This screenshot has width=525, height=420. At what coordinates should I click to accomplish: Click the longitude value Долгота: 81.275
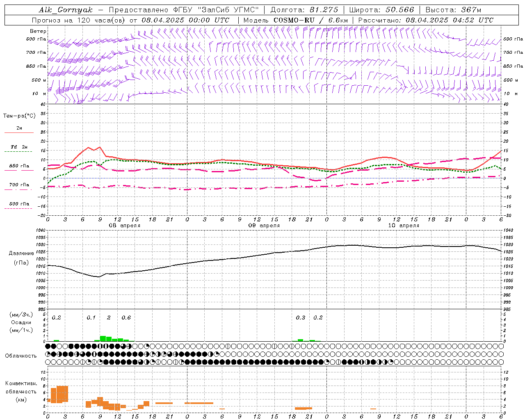click(x=304, y=10)
